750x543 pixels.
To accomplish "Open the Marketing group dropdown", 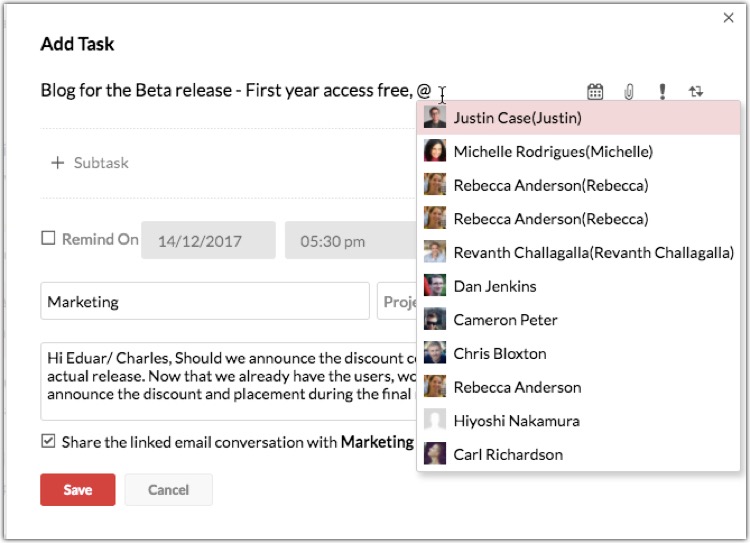I will [205, 301].
